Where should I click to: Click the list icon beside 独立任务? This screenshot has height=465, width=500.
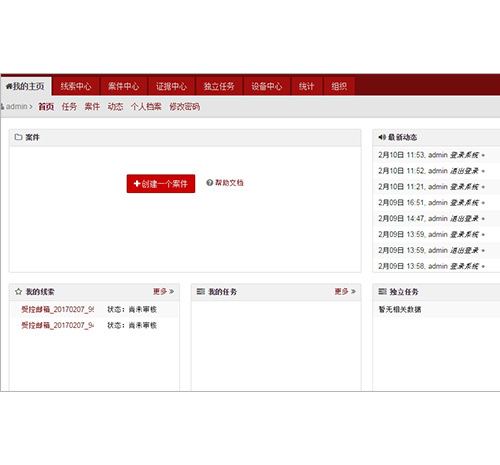382,292
